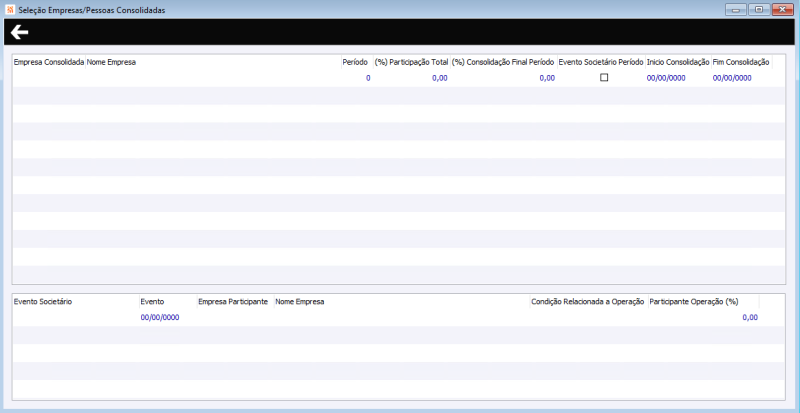Minimize the Seleção Empresas window

[x=736, y=10]
